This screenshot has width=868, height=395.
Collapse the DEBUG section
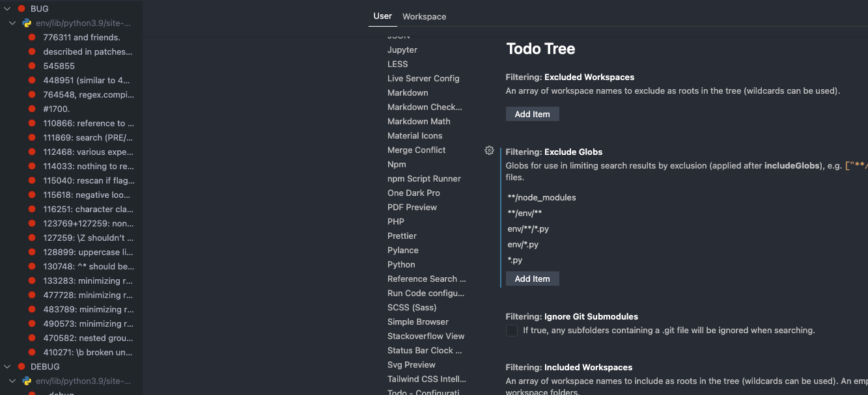(x=7, y=366)
